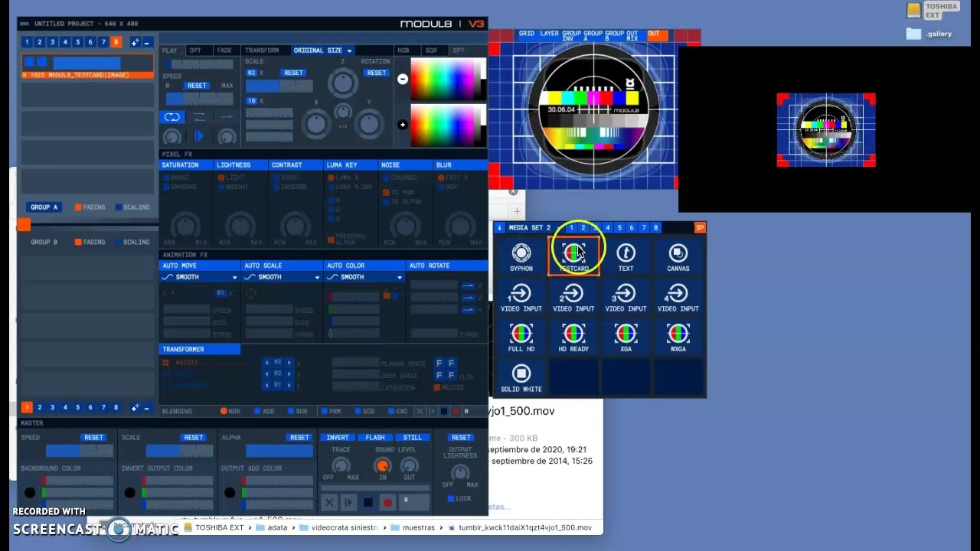
Task: Click the master step-play button
Action: tap(348, 502)
